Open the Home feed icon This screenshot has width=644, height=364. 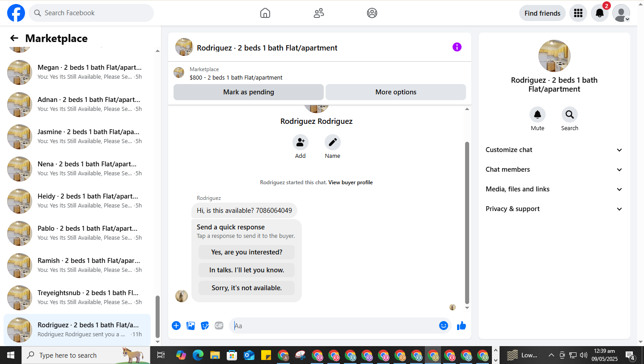click(x=265, y=13)
